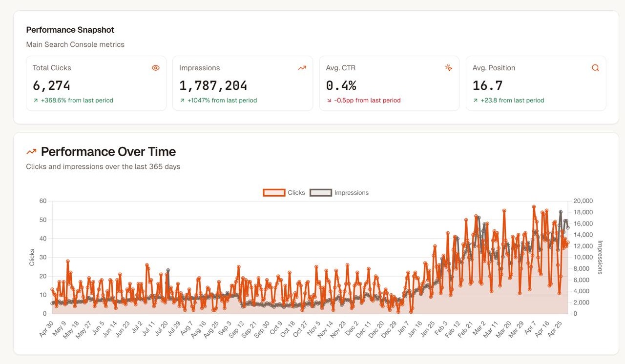Click the down arrow next to -0.5pp
The width and height of the screenshot is (625, 364).
(x=328, y=101)
